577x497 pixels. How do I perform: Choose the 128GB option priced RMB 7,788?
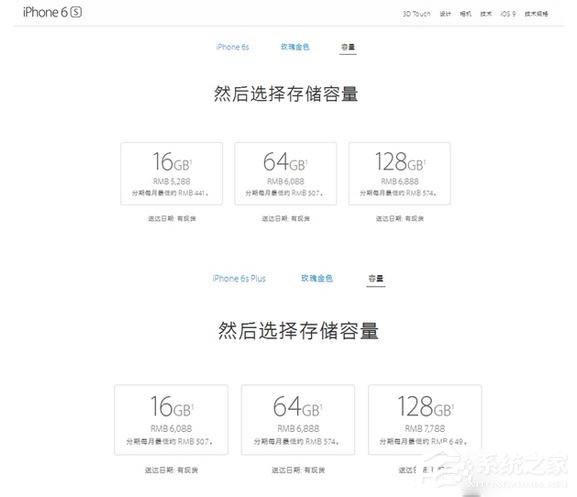pos(425,420)
